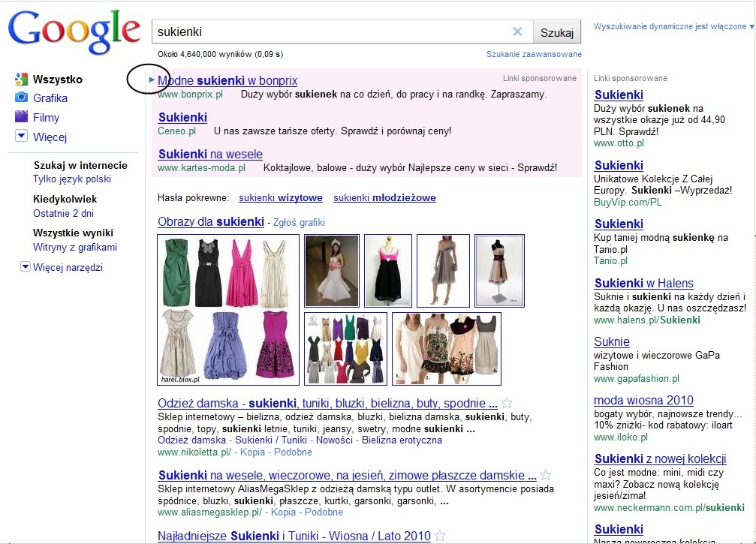This screenshot has height=544, width=756.
Task: Open Sukienki z nowej kolekcji ad
Action: [660, 458]
